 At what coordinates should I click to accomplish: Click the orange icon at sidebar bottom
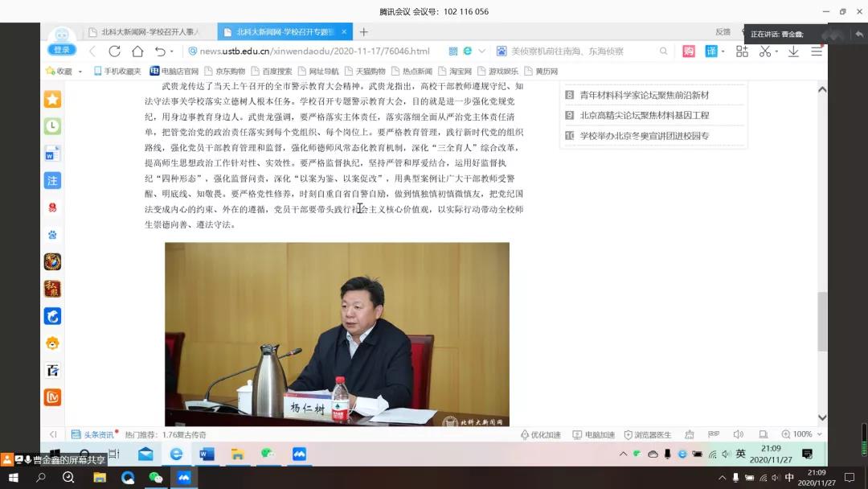(x=52, y=397)
